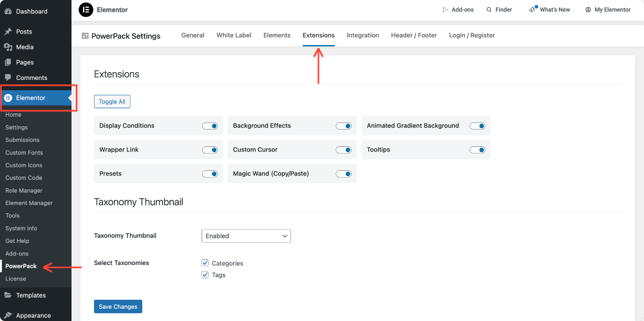Toggle Magic Wand (Copy/Paste) switch
This screenshot has width=644, height=321.
click(x=344, y=174)
